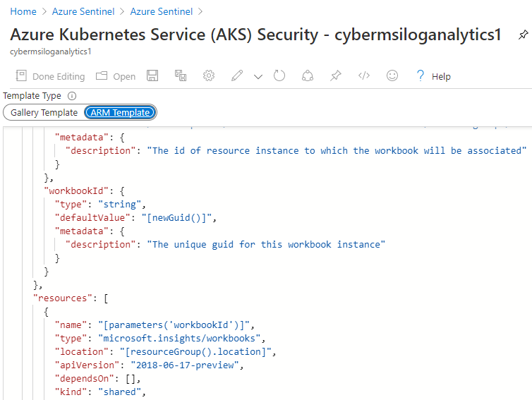Click Template Type info icon
Viewport: 532px width, 400px height.
72,96
